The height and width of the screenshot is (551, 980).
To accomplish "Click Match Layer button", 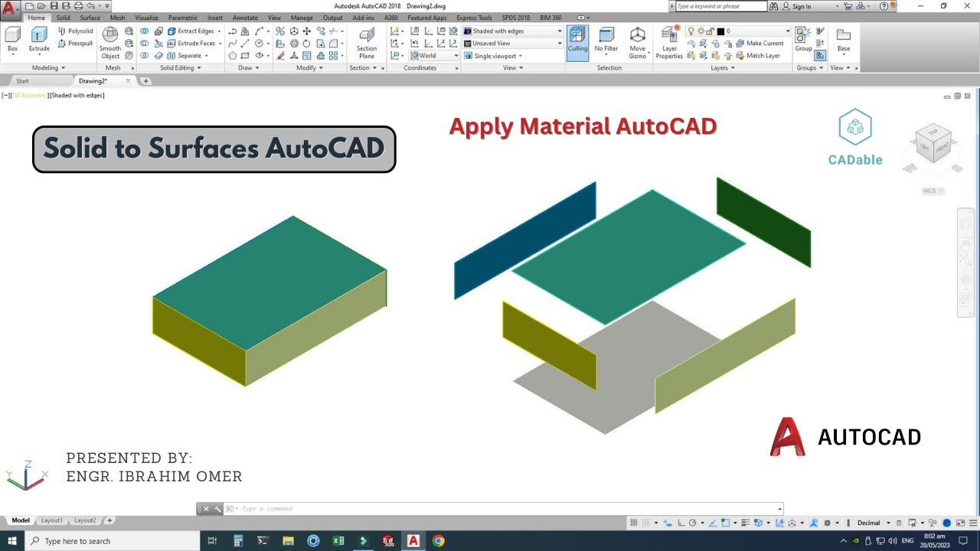I will point(758,56).
